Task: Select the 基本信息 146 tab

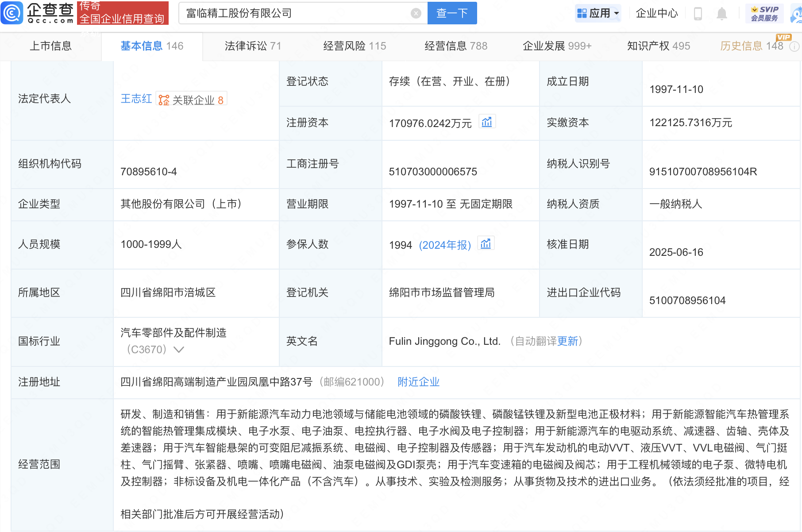Action: [152, 46]
